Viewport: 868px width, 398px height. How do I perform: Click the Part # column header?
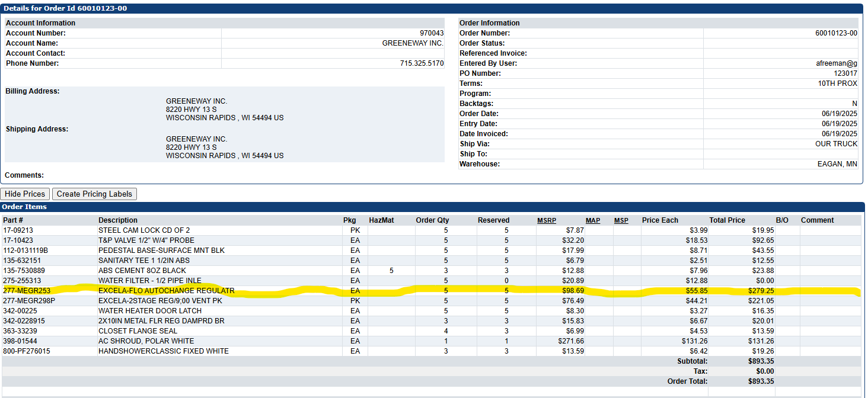tap(16, 220)
